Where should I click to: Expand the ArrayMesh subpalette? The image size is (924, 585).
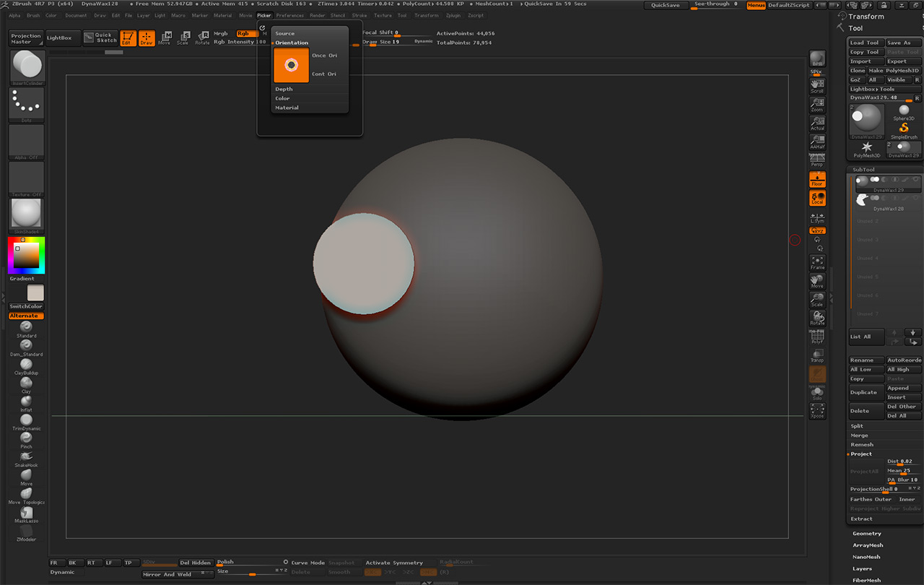point(868,545)
